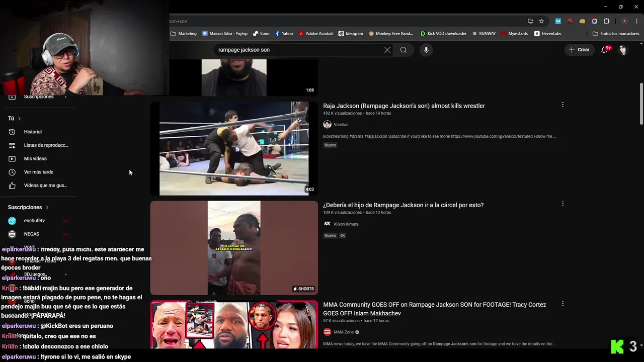The height and width of the screenshot is (362, 644).
Task: Click the page vertical scrollbar thumb
Action: [641, 104]
